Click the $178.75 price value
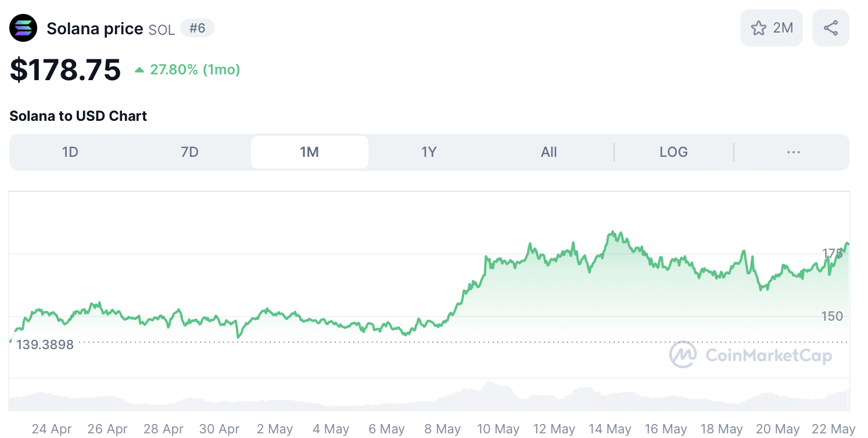Image resolution: width=868 pixels, height=438 pixels. tap(65, 70)
